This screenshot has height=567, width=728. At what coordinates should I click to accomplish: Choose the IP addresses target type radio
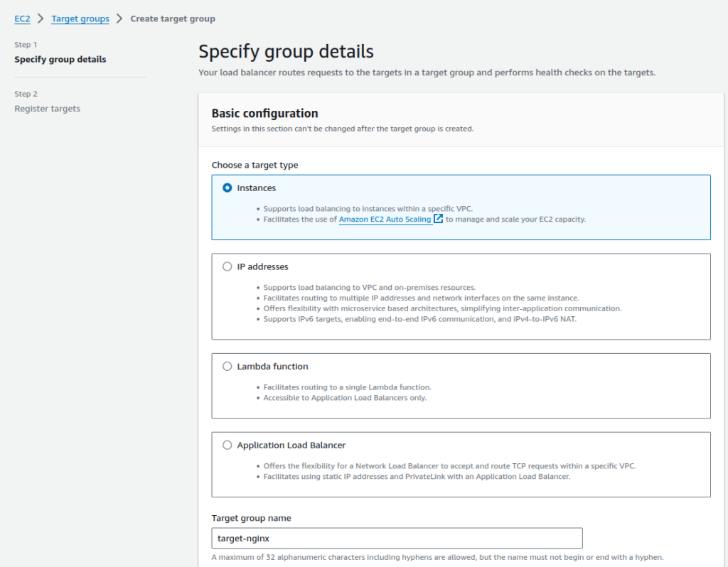tap(227, 266)
